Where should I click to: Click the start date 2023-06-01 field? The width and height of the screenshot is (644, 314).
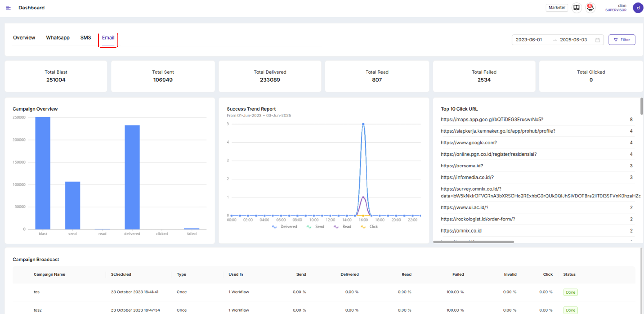529,40
